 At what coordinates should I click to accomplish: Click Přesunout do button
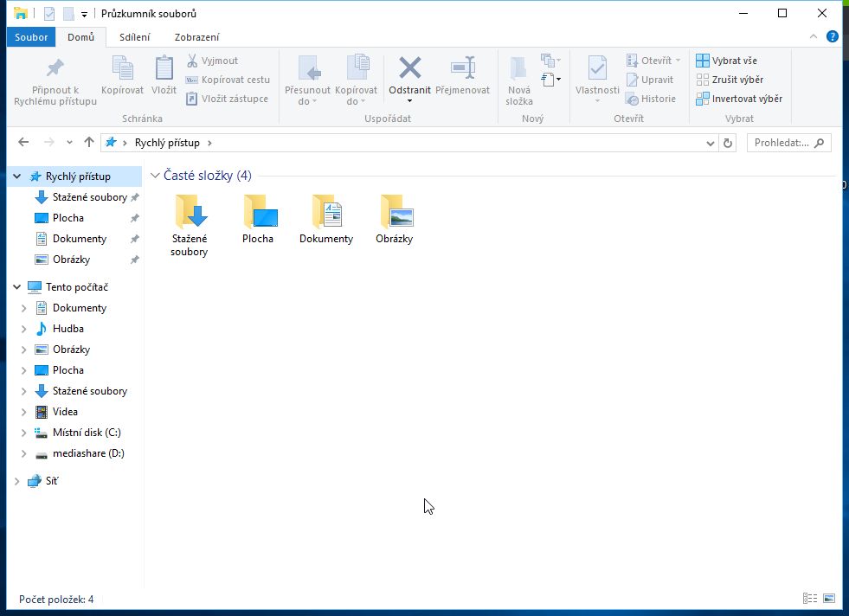click(307, 80)
